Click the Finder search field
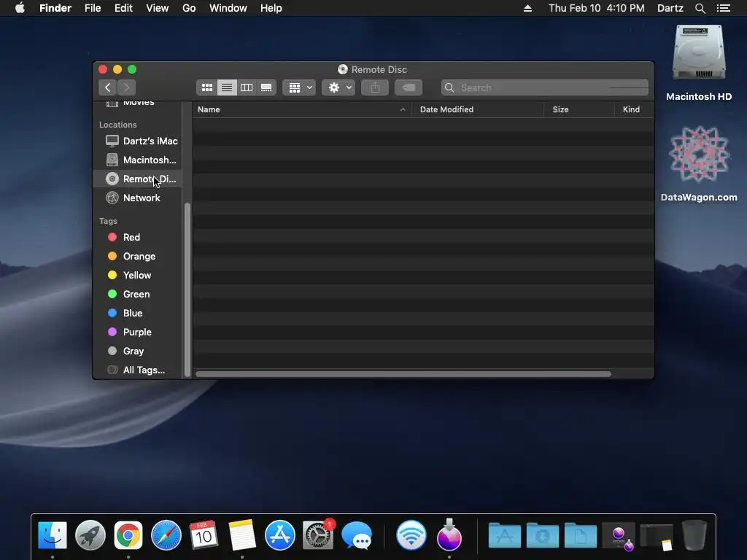747x560 pixels. 544,87
